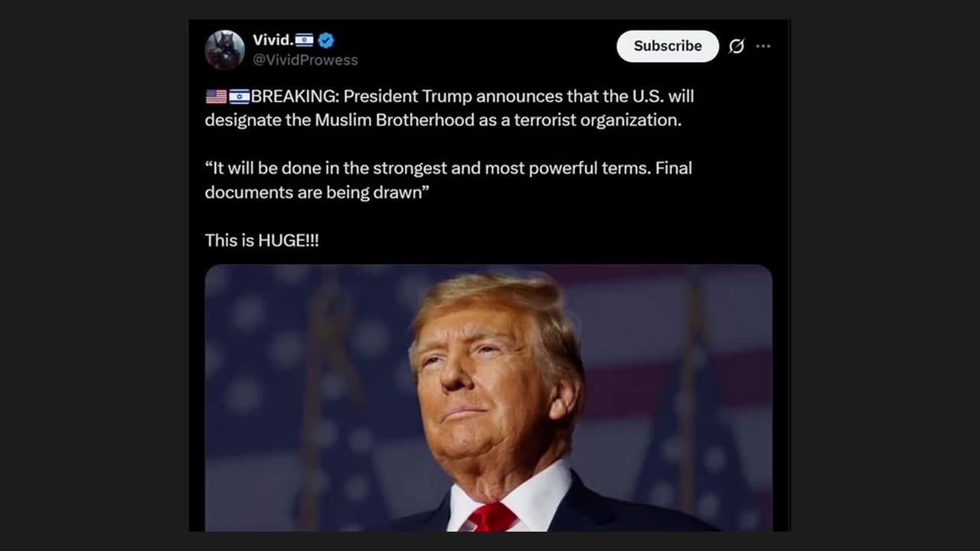Viewport: 980px width, 551px height.
Task: Click the 'documents are being drawn' line
Action: (317, 192)
